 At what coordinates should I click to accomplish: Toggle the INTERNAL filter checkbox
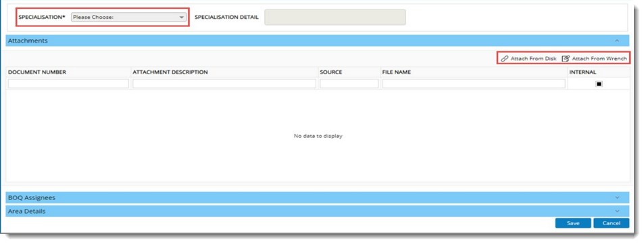599,84
